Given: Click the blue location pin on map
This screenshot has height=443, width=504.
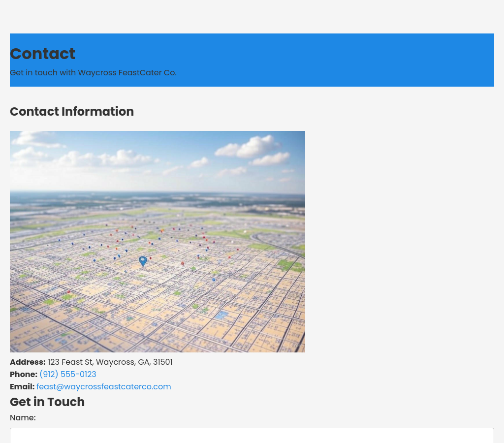Looking at the screenshot, I should [x=143, y=260].
